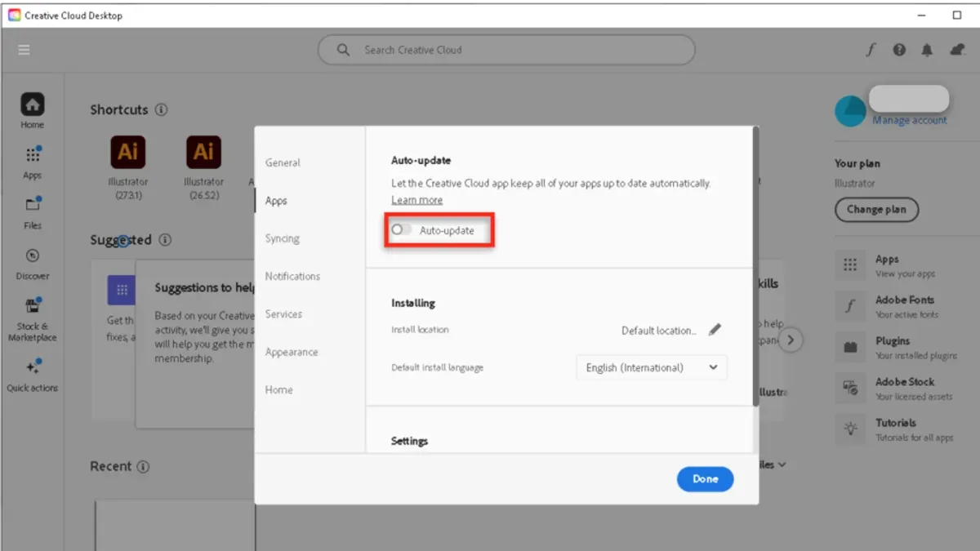
Task: Open Adobe Fonts icon in top bar
Action: pos(871,50)
